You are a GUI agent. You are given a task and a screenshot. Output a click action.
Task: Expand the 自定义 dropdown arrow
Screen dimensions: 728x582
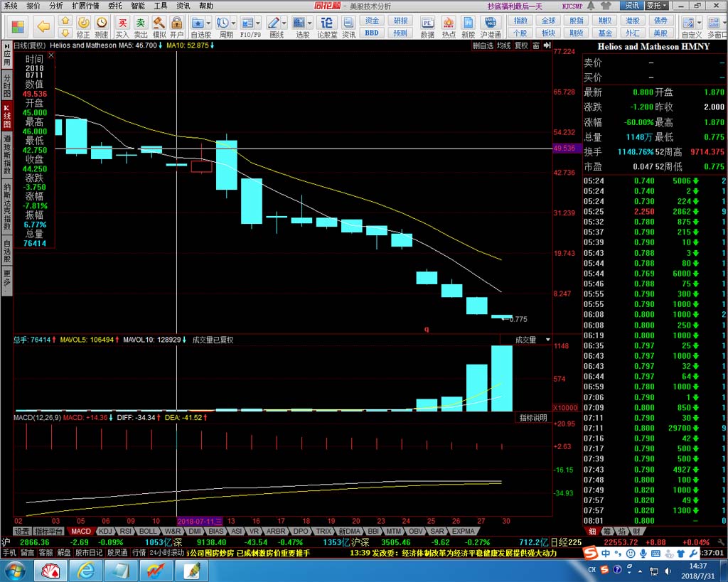point(699,23)
